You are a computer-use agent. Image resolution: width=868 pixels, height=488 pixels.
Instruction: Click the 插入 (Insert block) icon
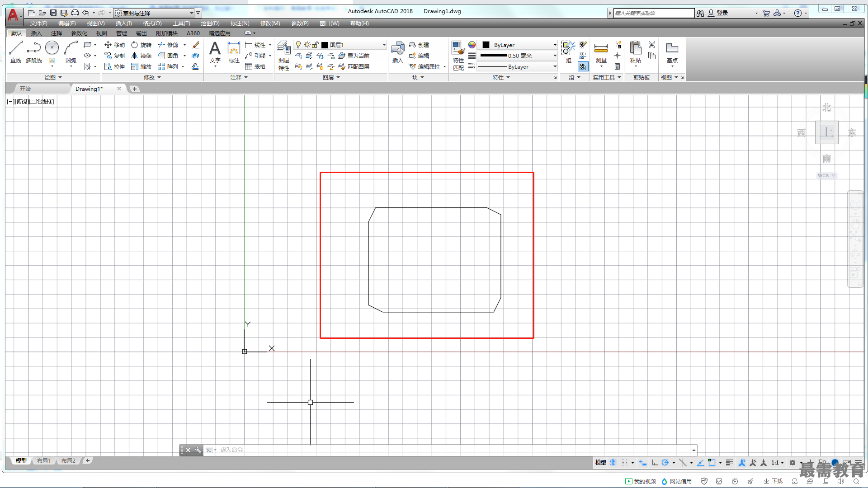pos(397,52)
